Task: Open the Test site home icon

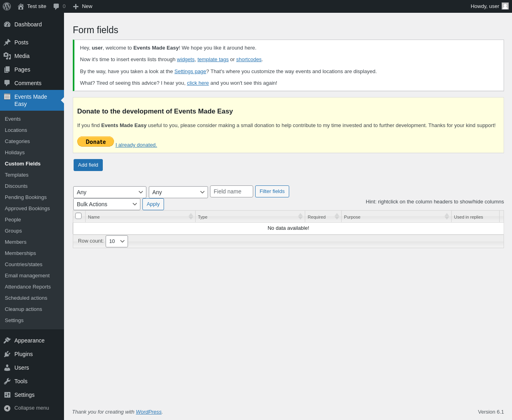Action: 21,6
